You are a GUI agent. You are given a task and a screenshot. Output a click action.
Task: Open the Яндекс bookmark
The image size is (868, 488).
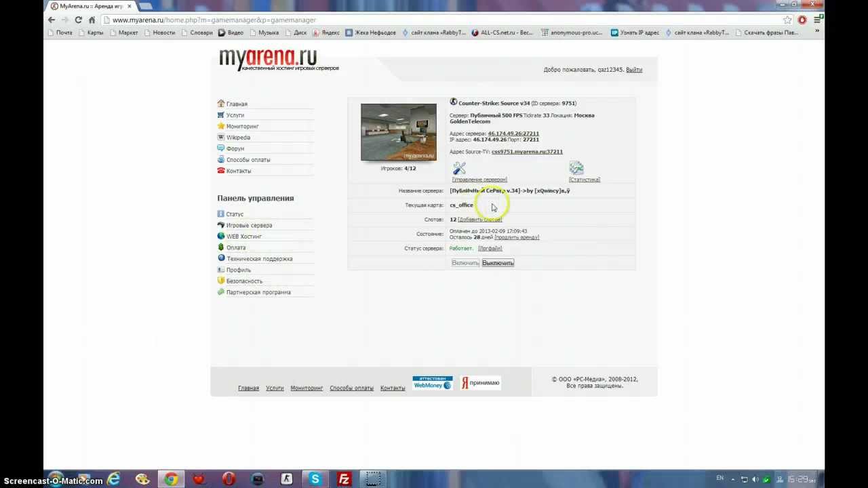tap(326, 33)
